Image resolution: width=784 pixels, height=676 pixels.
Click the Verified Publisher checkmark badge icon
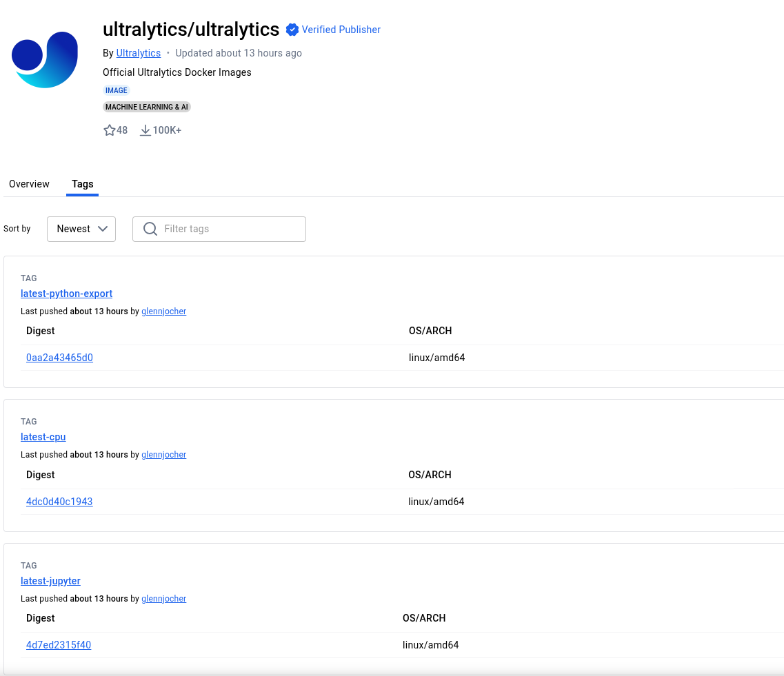[x=292, y=30]
